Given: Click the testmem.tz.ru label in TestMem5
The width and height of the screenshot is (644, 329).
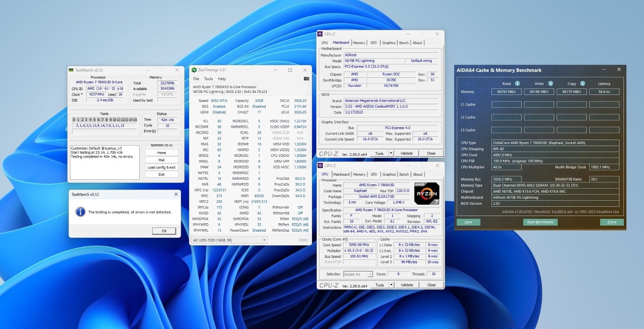Looking at the screenshot, I should (161, 145).
